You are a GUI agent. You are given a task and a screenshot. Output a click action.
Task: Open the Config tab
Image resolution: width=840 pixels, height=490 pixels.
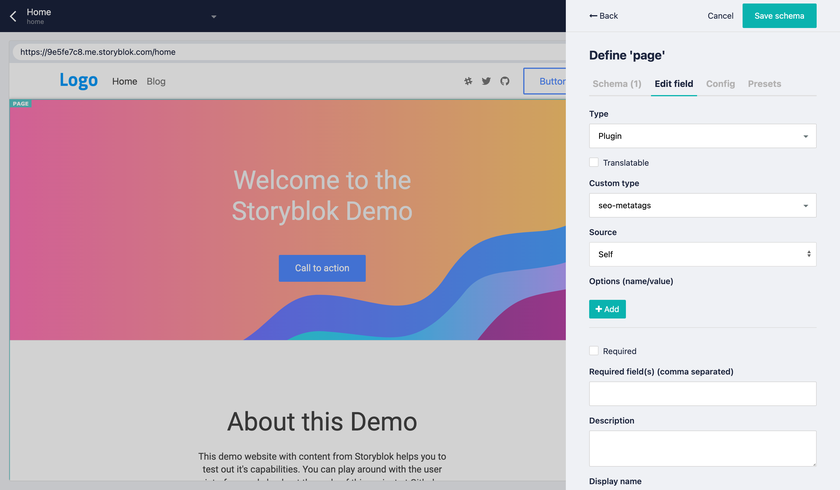pos(720,84)
